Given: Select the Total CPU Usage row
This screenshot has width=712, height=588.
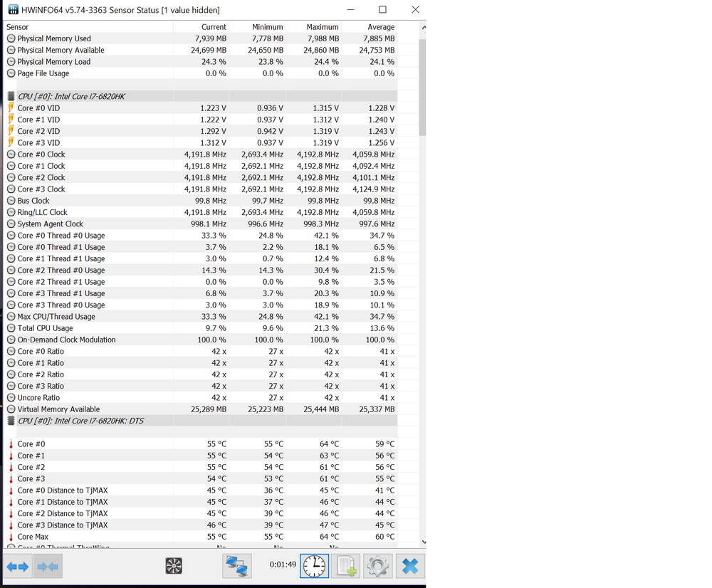Looking at the screenshot, I should tap(45, 328).
